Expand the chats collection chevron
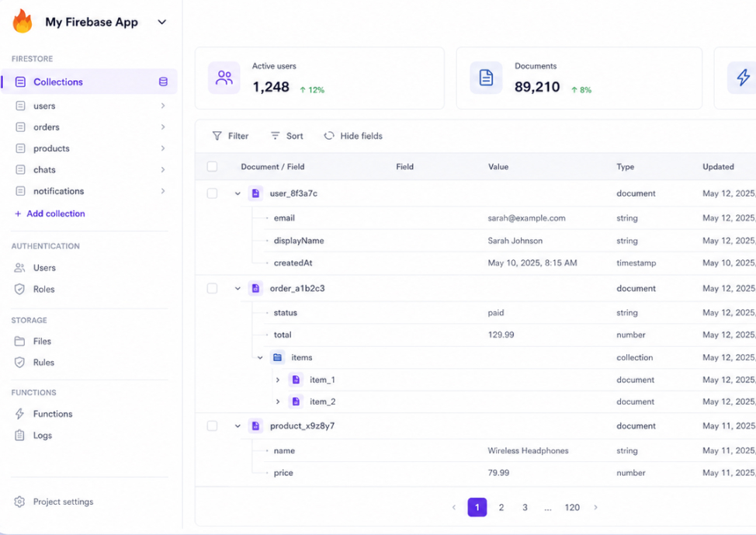756x535 pixels. (x=163, y=169)
